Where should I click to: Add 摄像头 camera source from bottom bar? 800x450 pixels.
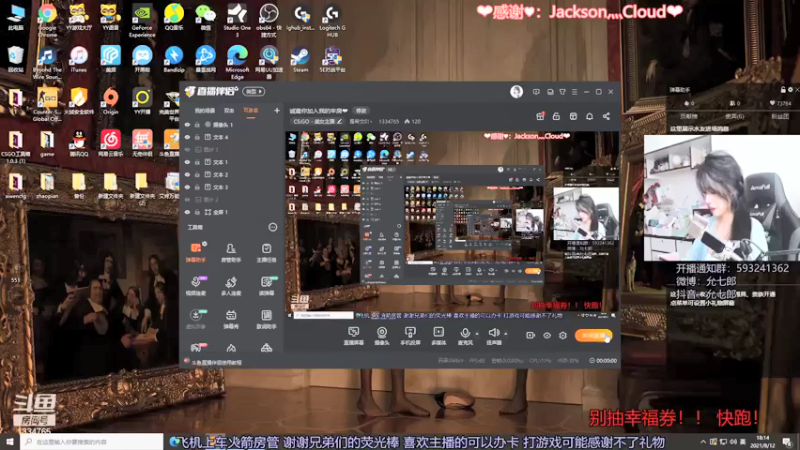click(x=382, y=336)
